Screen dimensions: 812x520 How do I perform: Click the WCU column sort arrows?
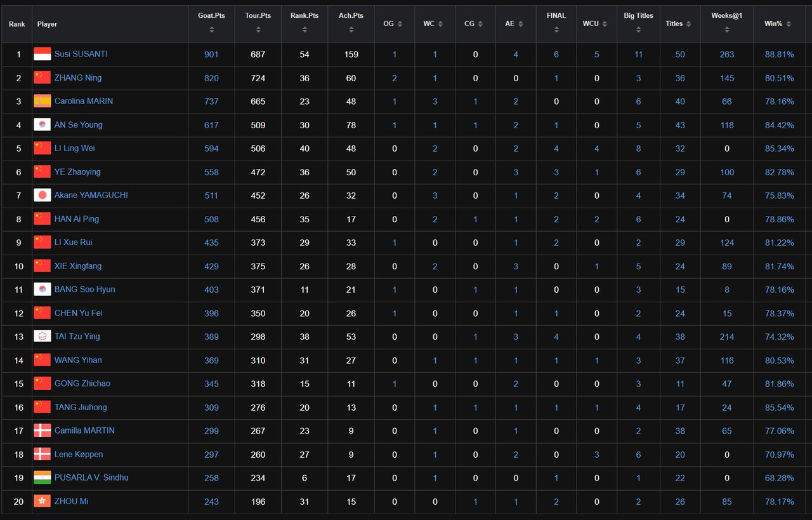tap(605, 24)
